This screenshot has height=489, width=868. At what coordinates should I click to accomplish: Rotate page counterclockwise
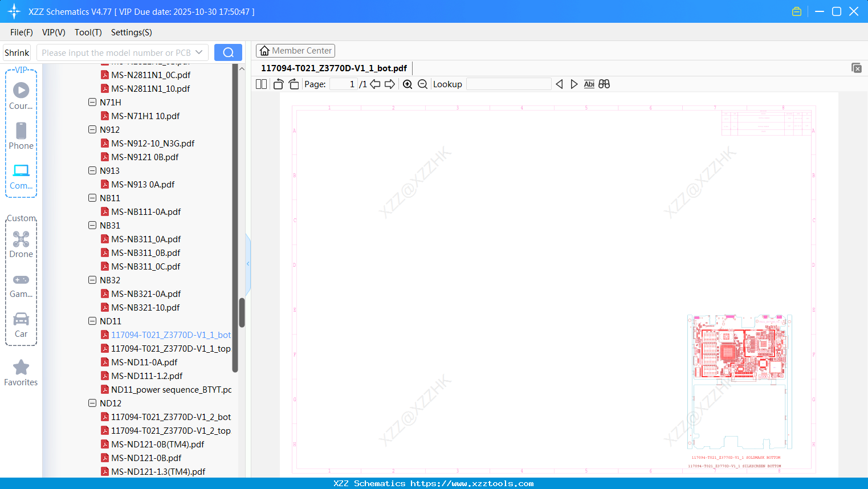pos(278,84)
